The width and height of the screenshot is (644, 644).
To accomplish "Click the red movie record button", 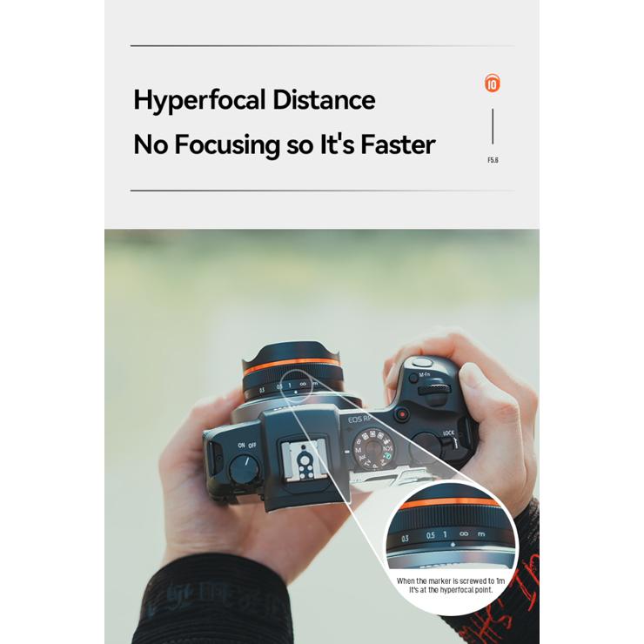I will click(402, 413).
